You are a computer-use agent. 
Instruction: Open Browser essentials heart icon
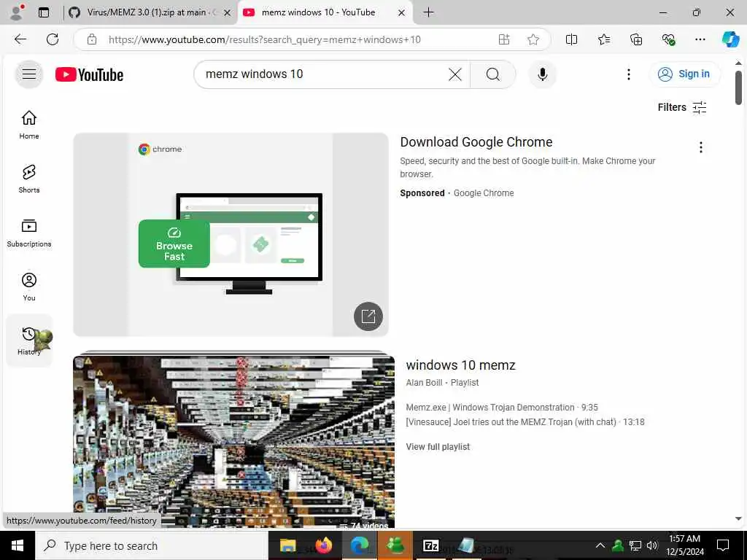pyautogui.click(x=668, y=39)
